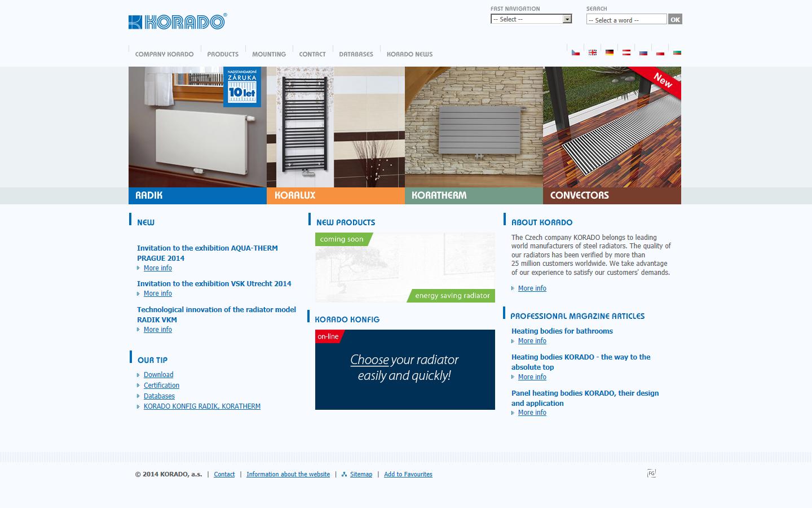Viewport: 812px width, 508px height.
Task: Choose the German flag language icon
Action: point(610,52)
